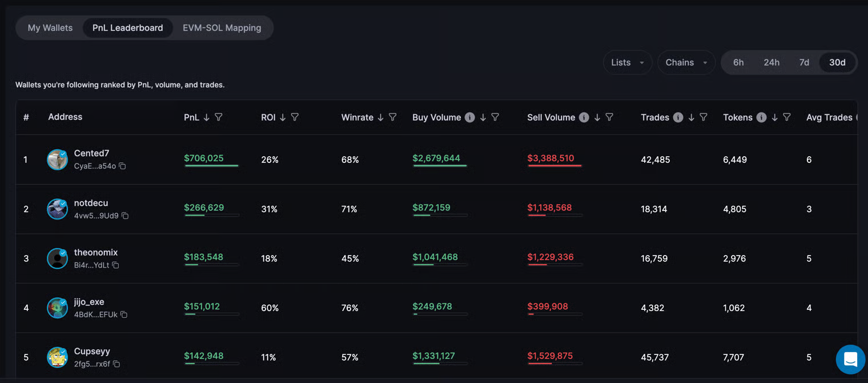Expand the Lists dropdown

click(x=627, y=62)
